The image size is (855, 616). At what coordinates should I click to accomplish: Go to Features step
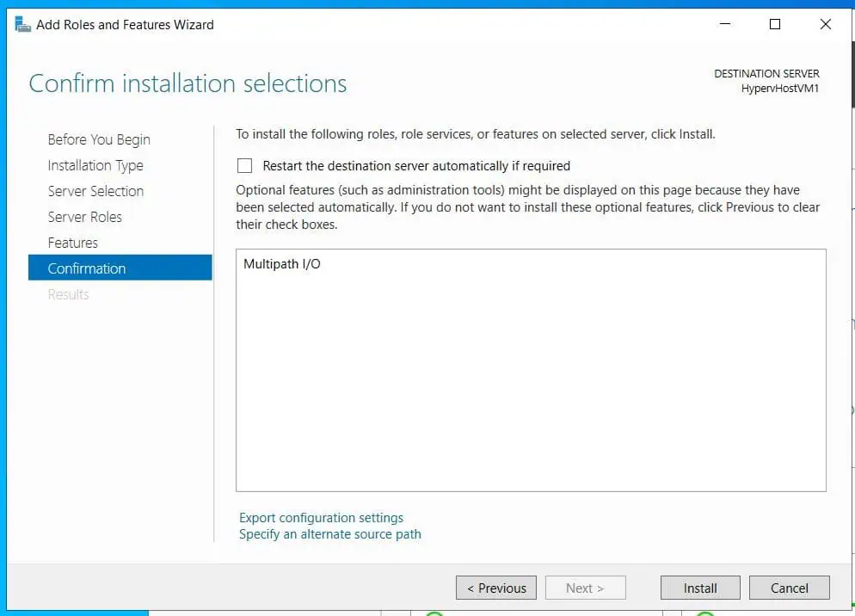(x=72, y=243)
